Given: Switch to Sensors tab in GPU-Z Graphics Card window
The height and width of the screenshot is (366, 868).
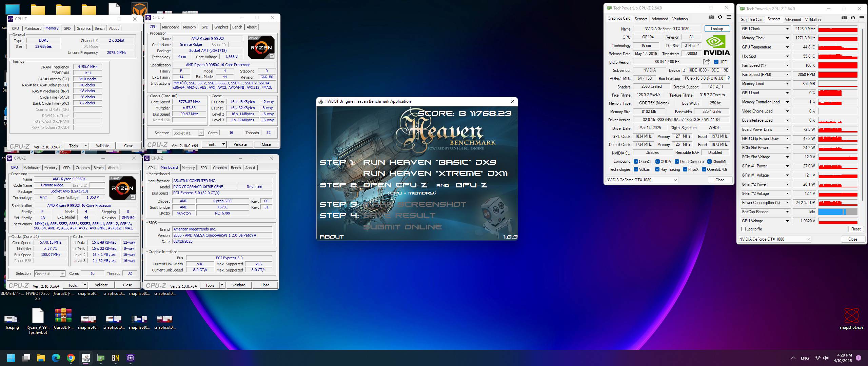Looking at the screenshot, I should tap(641, 19).
